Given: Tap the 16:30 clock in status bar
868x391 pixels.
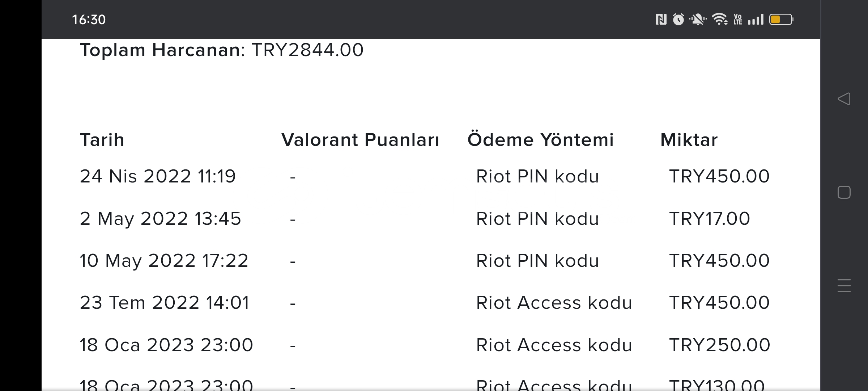Looking at the screenshot, I should [89, 20].
